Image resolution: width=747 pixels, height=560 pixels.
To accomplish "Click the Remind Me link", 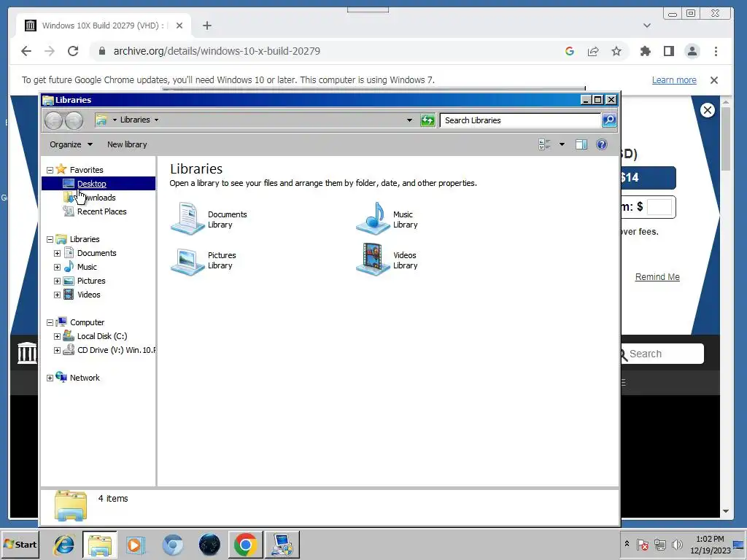I will 657,276.
